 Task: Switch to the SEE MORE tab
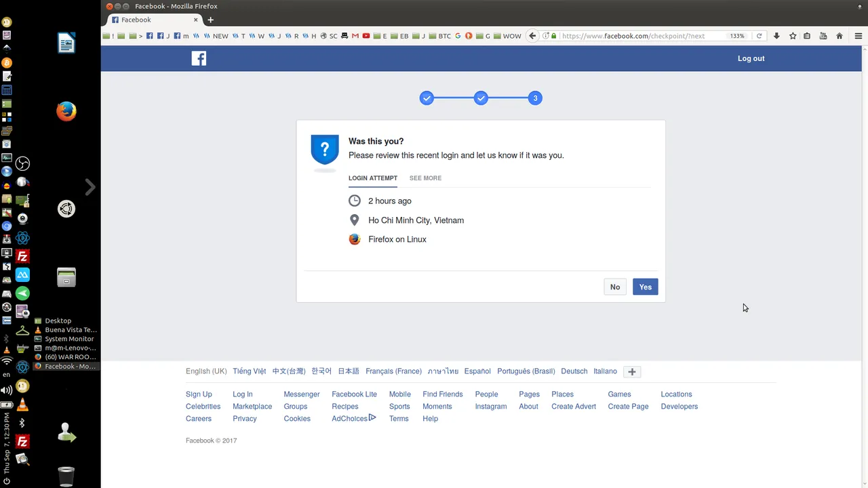[x=425, y=178]
